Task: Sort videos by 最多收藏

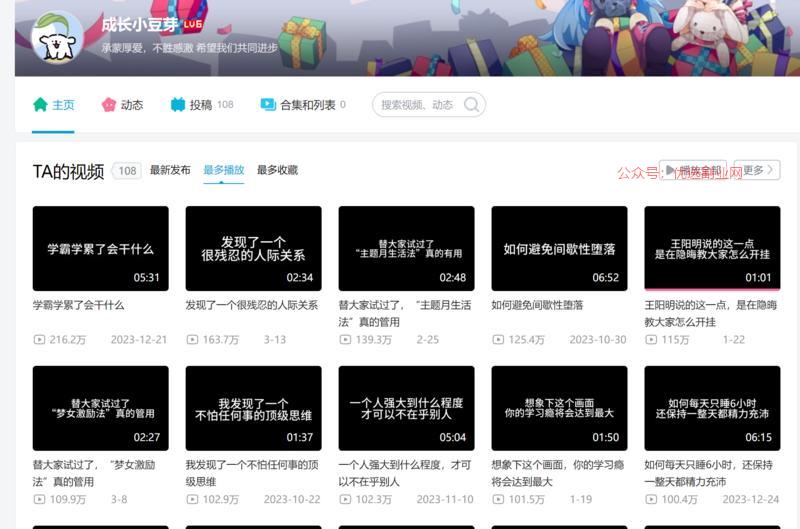Action: [x=277, y=170]
